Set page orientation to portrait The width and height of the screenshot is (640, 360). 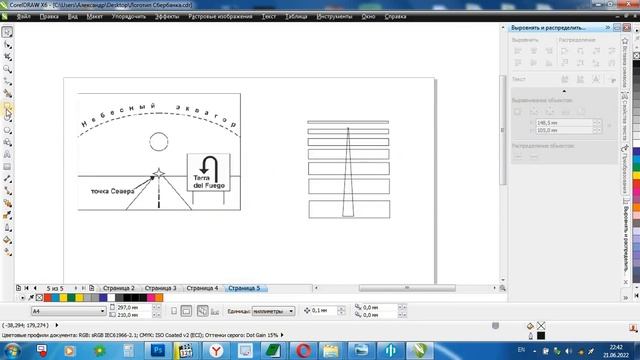174,311
